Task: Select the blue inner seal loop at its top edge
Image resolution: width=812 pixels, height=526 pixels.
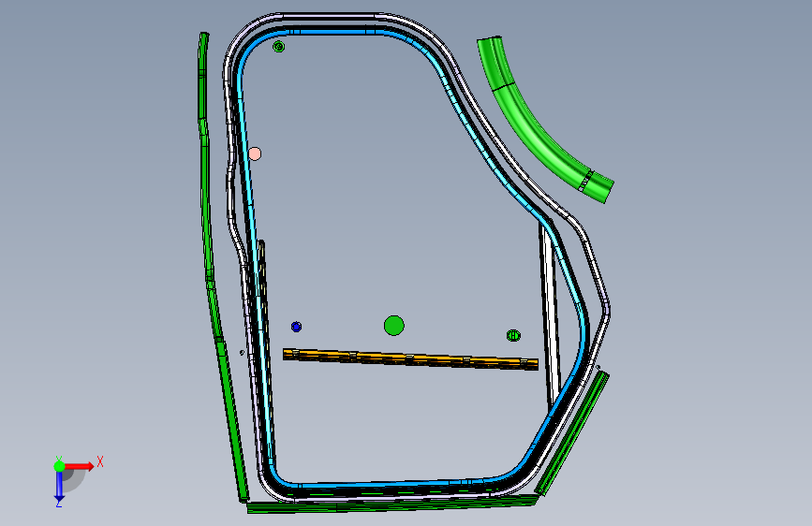Action: point(336,32)
